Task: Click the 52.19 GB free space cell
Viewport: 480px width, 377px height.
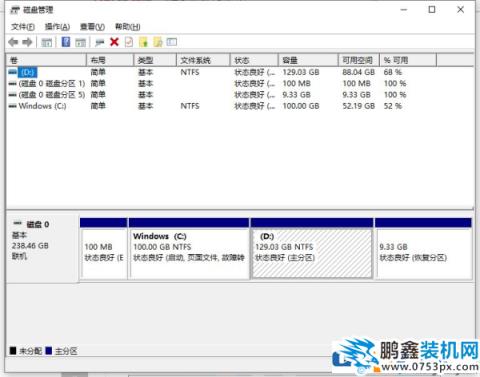Action: click(359, 106)
